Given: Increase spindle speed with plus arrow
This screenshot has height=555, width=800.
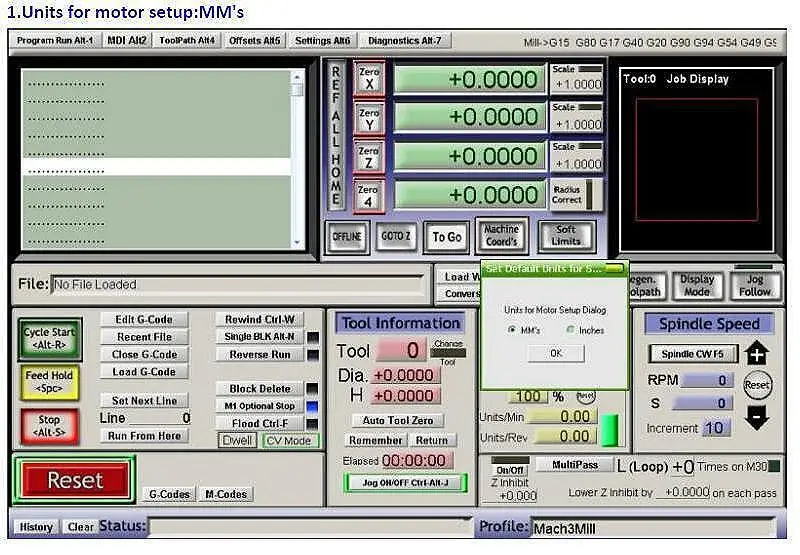Looking at the screenshot, I should (757, 353).
